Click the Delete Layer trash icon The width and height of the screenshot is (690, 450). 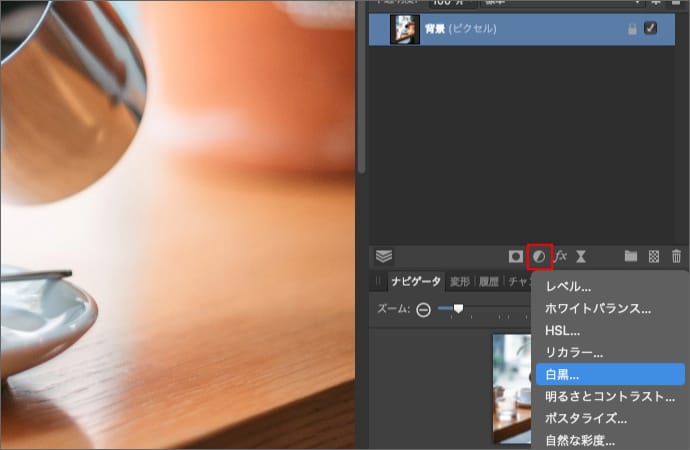pos(676,256)
